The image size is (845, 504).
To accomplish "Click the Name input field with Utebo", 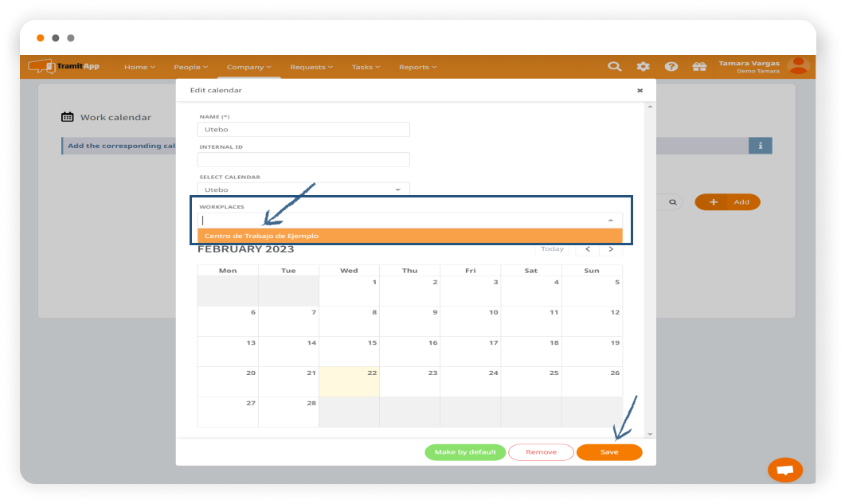I will [303, 129].
